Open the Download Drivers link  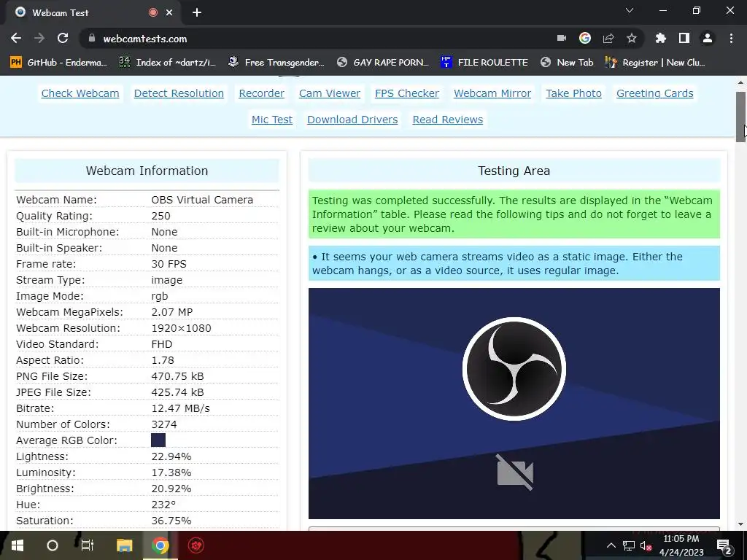[x=352, y=120]
